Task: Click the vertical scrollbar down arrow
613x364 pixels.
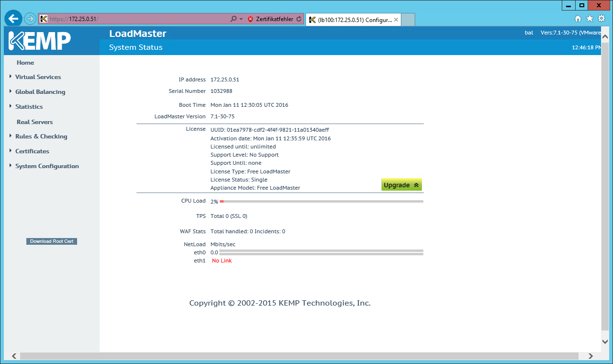Action: (x=605, y=341)
